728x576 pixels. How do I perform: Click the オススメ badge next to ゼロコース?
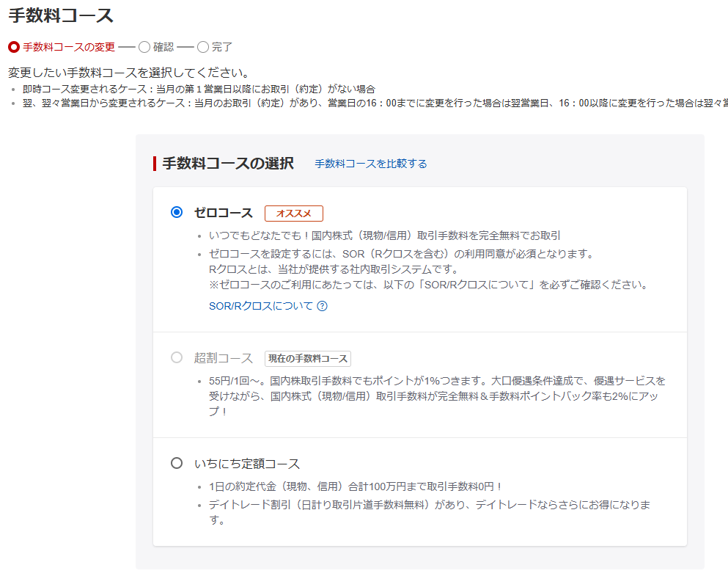[x=293, y=213]
